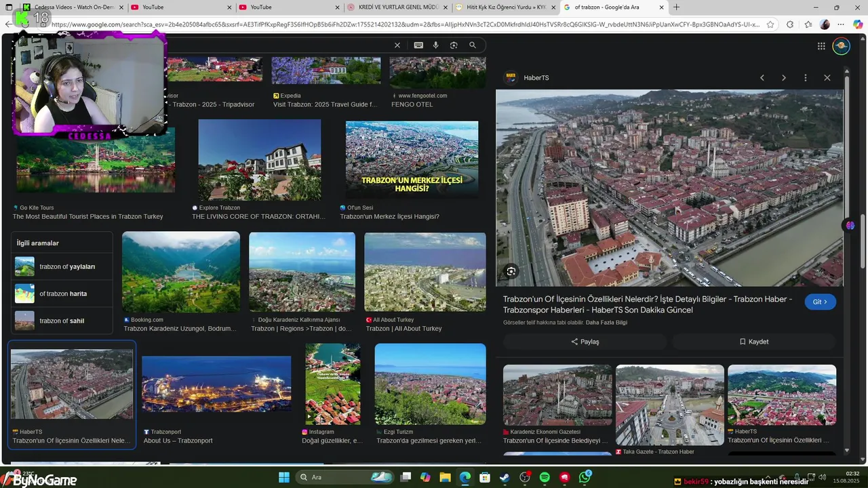Select related search trabzon of yaylaları
Viewport: 868px width, 488px height.
tap(62, 266)
